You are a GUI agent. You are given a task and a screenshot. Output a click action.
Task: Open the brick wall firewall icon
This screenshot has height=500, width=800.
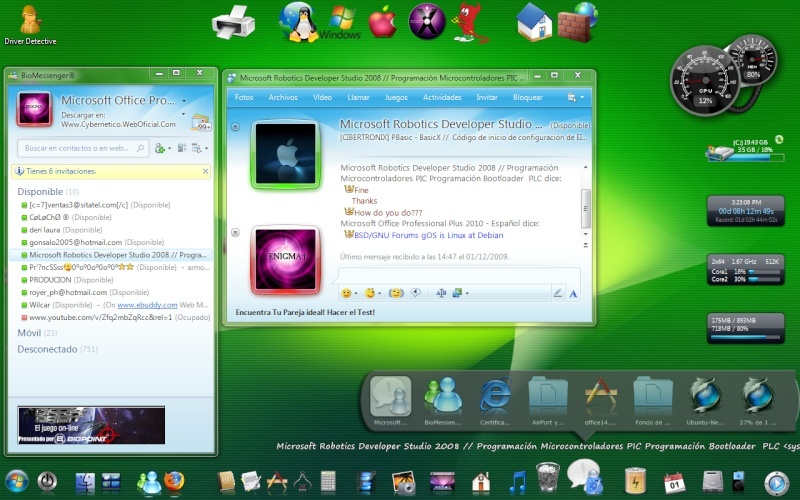[x=578, y=22]
